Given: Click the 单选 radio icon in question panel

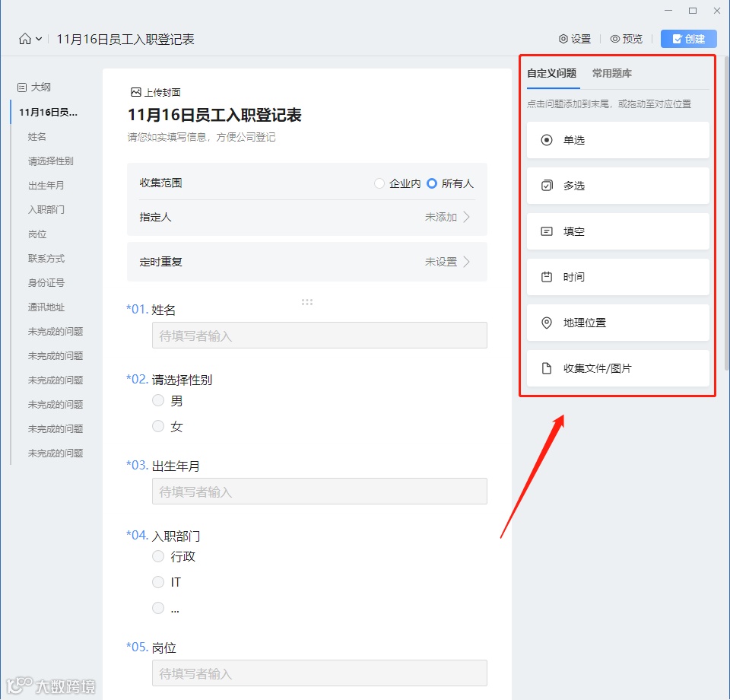Looking at the screenshot, I should pyautogui.click(x=547, y=140).
